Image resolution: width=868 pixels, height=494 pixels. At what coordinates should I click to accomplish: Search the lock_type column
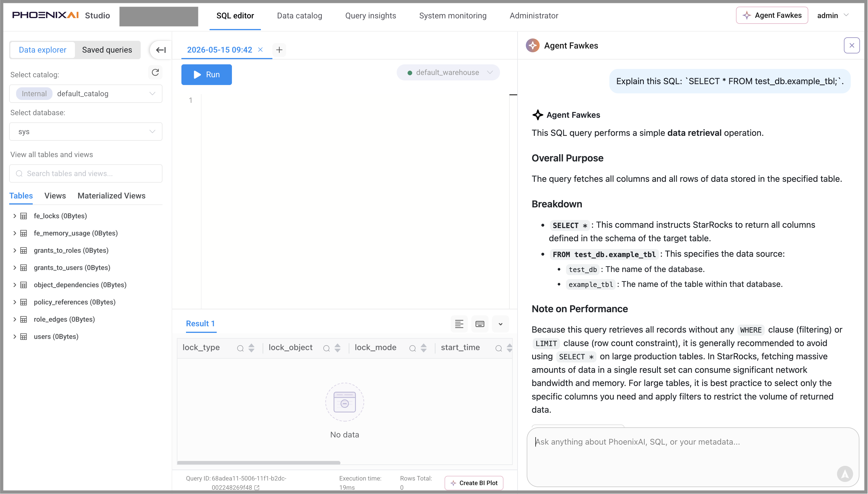pyautogui.click(x=240, y=348)
